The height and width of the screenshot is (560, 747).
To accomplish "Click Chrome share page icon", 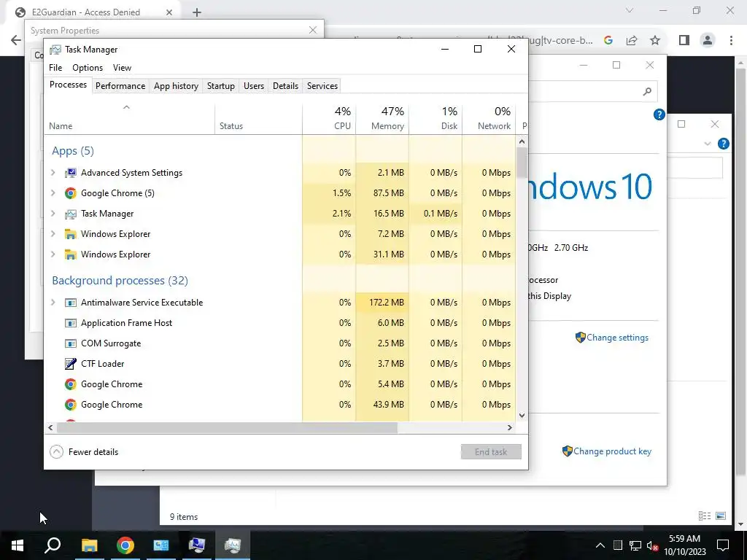I will tap(632, 41).
